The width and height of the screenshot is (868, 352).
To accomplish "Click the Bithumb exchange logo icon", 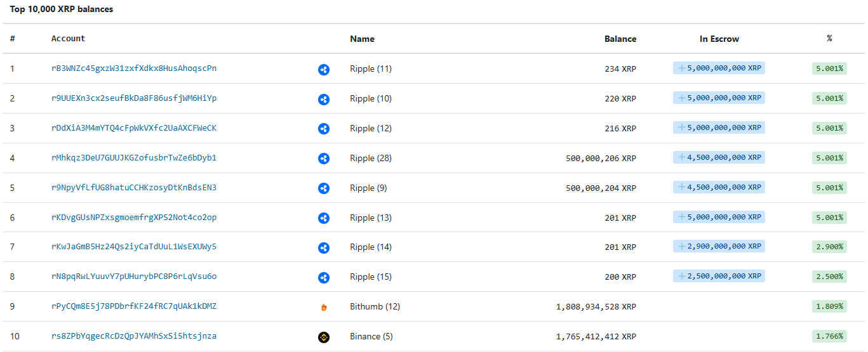I will [324, 308].
